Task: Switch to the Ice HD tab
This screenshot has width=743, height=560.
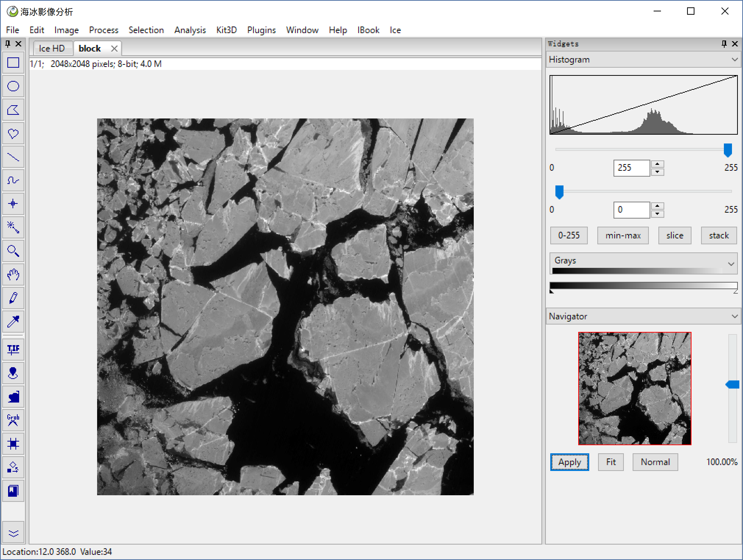Action: pos(52,49)
